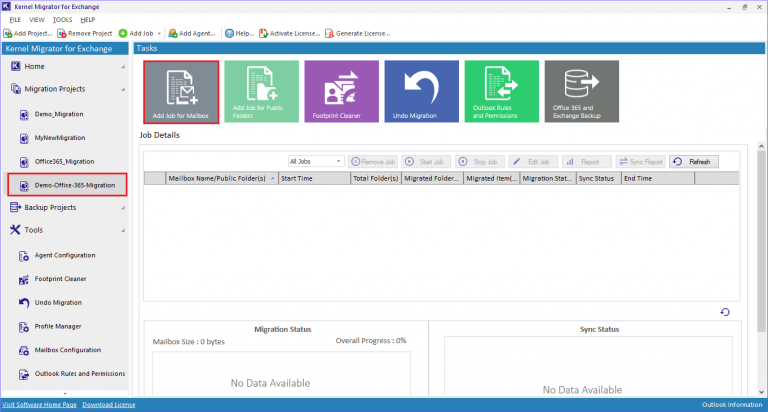Open Add Job for Public Folders tile
Viewport: 768px width, 412px height.
[261, 92]
